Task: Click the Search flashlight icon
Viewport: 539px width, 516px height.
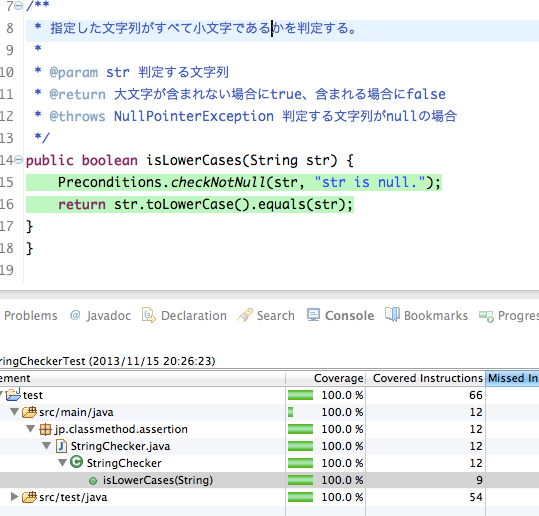Action: (x=245, y=315)
